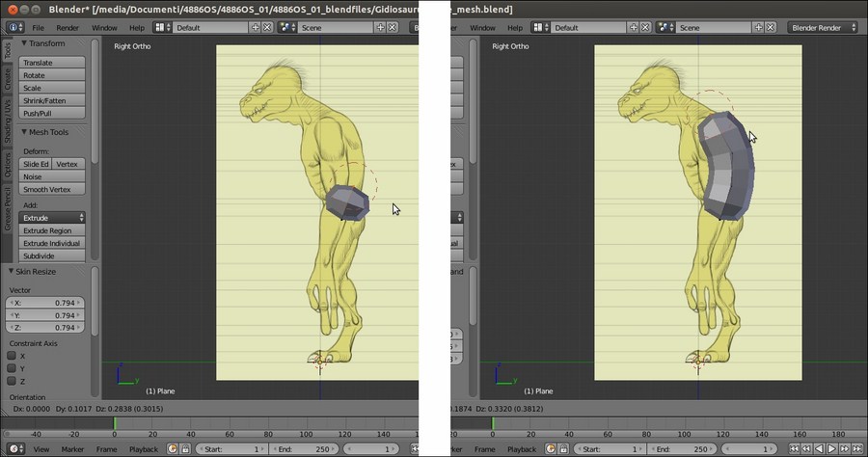
Task: Click the Vector Y value slider
Action: [x=44, y=315]
